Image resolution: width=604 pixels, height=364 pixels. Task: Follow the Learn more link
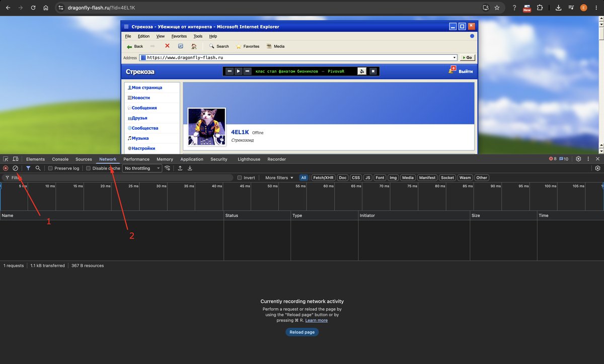coord(316,320)
